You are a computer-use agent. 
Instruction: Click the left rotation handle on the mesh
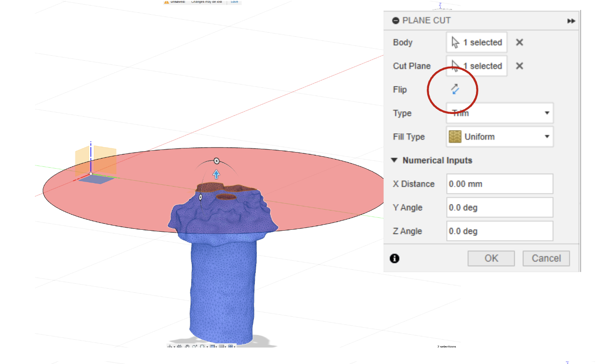tap(201, 197)
